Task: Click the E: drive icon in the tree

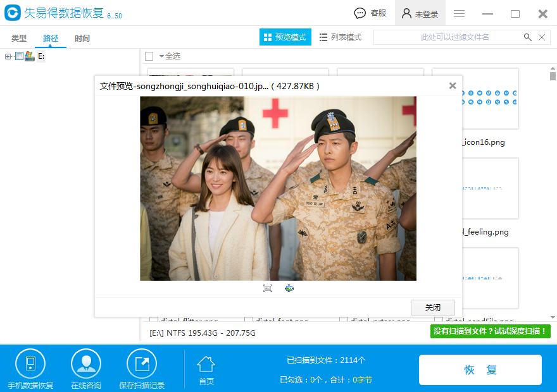Action: 30,56
